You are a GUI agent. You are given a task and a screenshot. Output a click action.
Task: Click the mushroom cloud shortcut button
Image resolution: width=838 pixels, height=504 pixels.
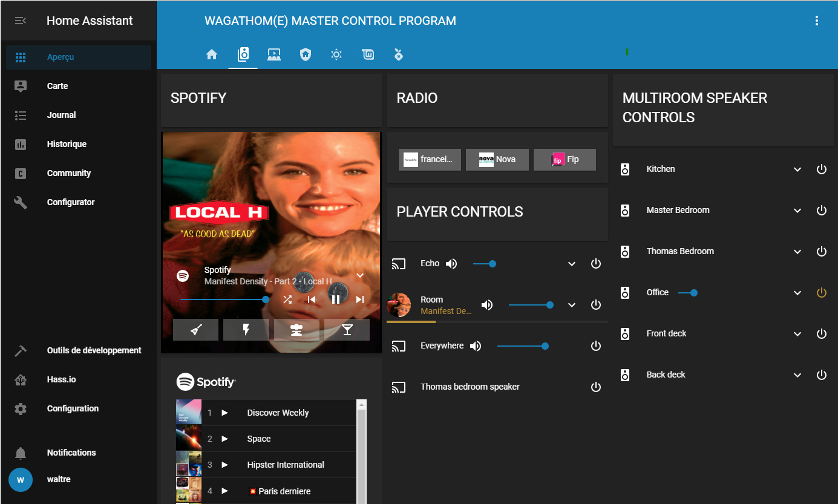[x=296, y=330]
